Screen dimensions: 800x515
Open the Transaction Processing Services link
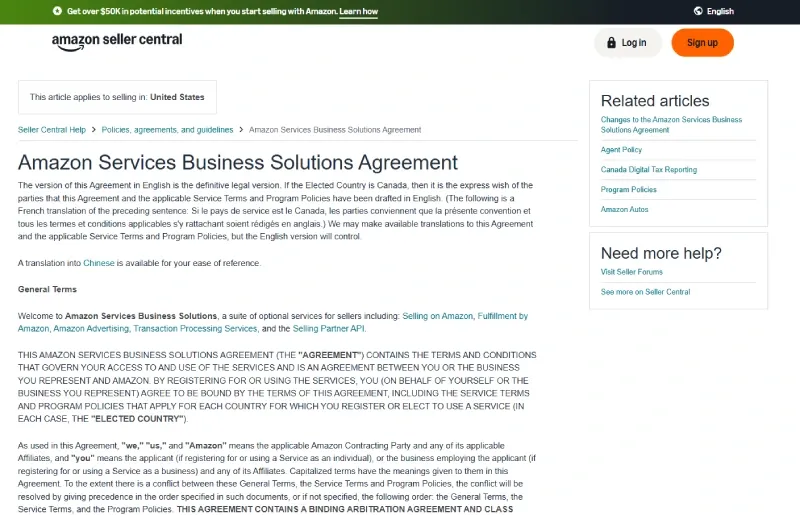coord(195,329)
